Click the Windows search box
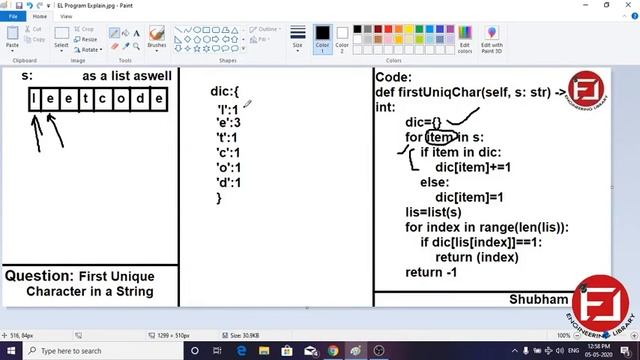 (103, 351)
